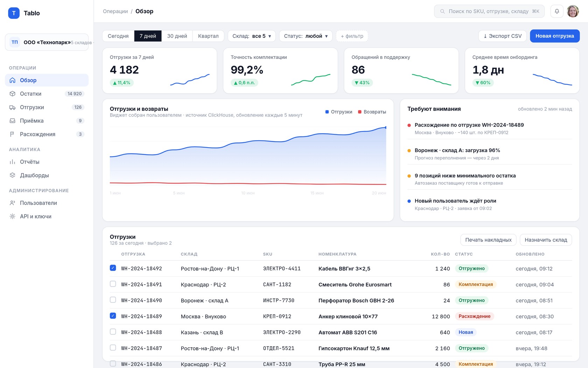
Task: Click the Приёмка inbox icon
Action: (x=13, y=121)
